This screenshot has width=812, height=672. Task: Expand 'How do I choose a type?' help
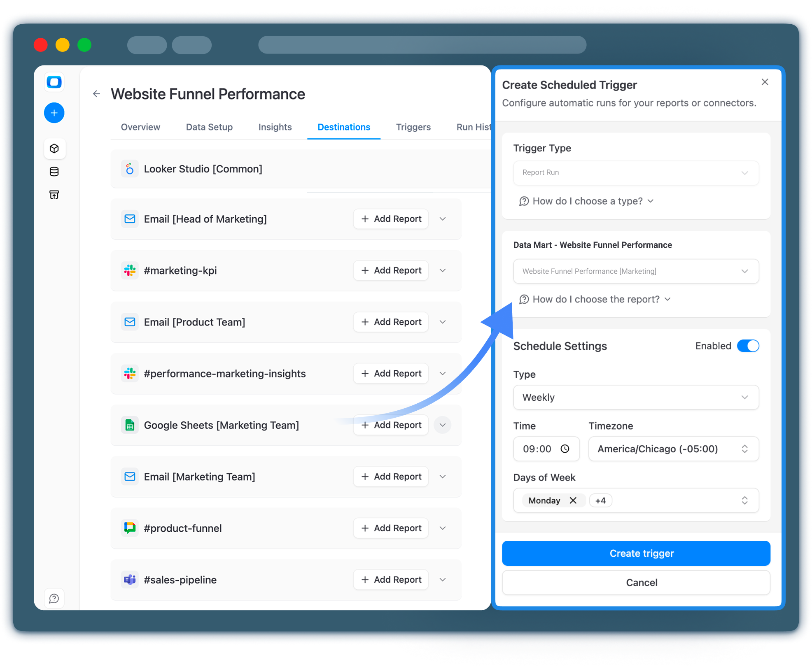(x=587, y=201)
